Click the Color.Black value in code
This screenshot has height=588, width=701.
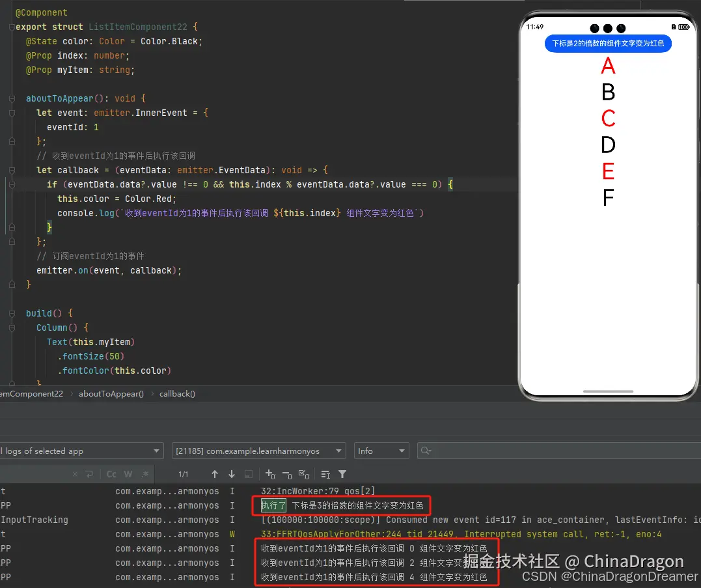170,41
